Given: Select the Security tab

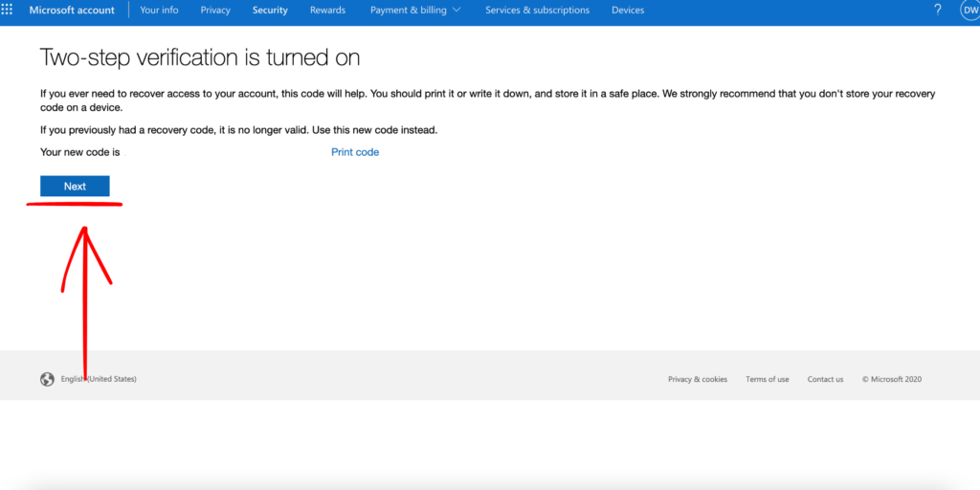Looking at the screenshot, I should pos(270,11).
